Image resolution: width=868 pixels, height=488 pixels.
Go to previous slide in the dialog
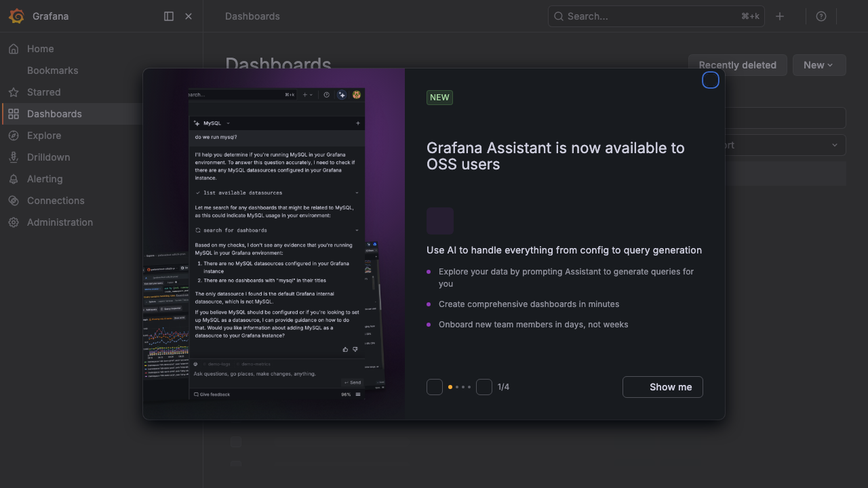click(x=435, y=387)
